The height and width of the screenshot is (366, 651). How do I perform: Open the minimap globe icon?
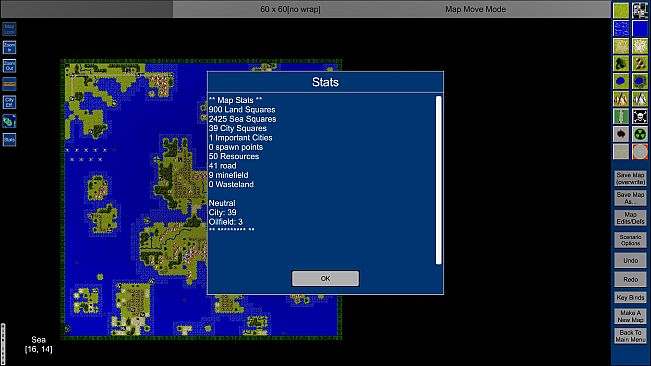(9, 121)
